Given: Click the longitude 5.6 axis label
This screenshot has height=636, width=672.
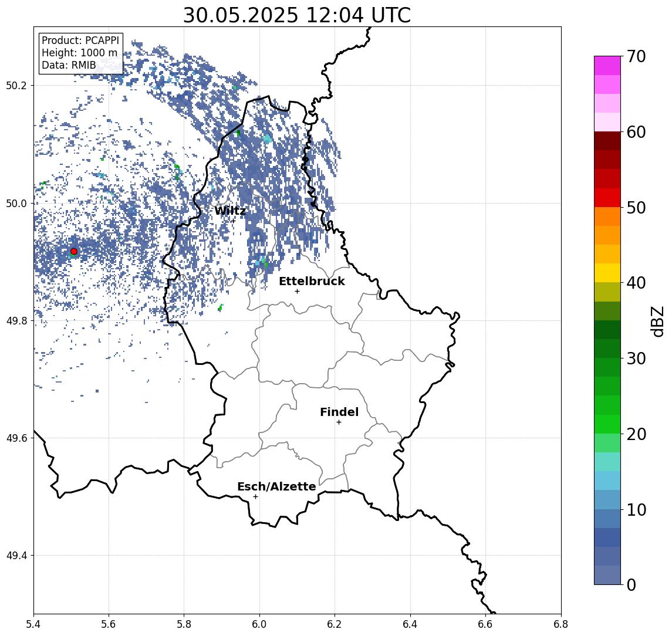Looking at the screenshot, I should click(109, 624).
